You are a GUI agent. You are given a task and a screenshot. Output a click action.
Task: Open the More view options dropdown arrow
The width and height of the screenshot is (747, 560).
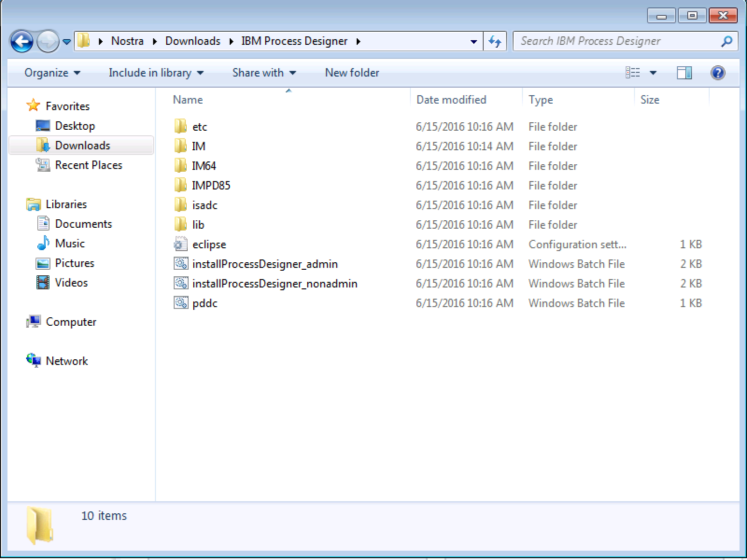tap(653, 73)
